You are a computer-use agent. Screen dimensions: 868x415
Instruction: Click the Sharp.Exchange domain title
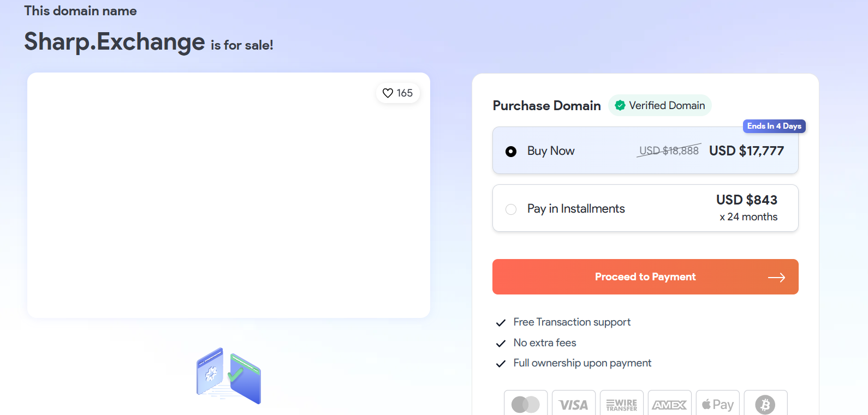click(115, 42)
